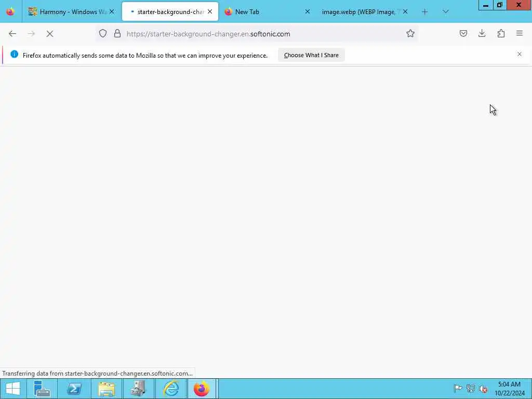Launch Server Manager from taskbar
532x399 pixels.
(42, 389)
